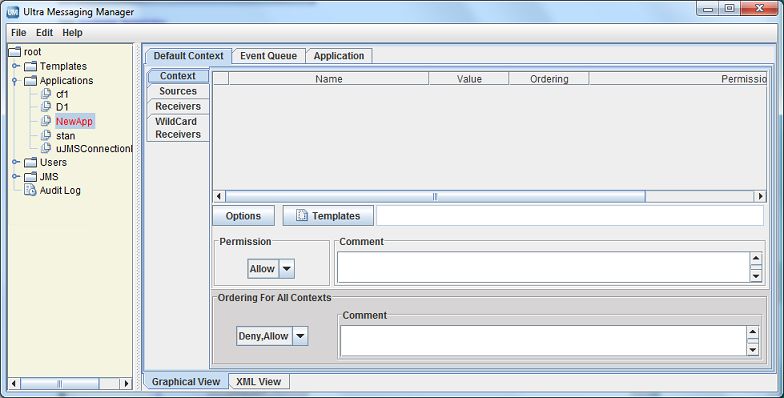Click the Audit Log icon
This screenshot has height=398, width=784.
pyautogui.click(x=30, y=190)
